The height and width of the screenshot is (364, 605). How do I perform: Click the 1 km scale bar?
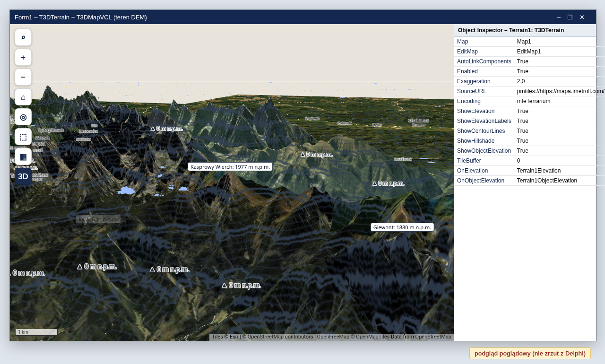click(36, 332)
